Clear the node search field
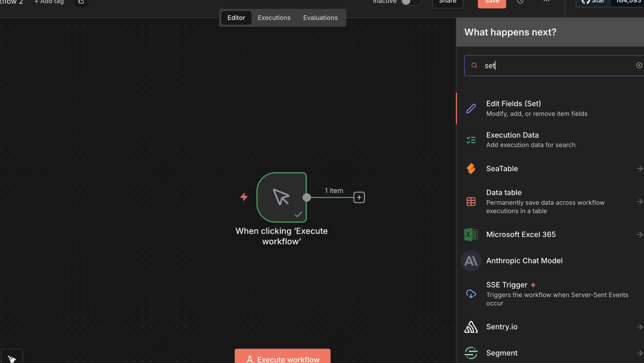This screenshot has width=644, height=363. click(639, 65)
